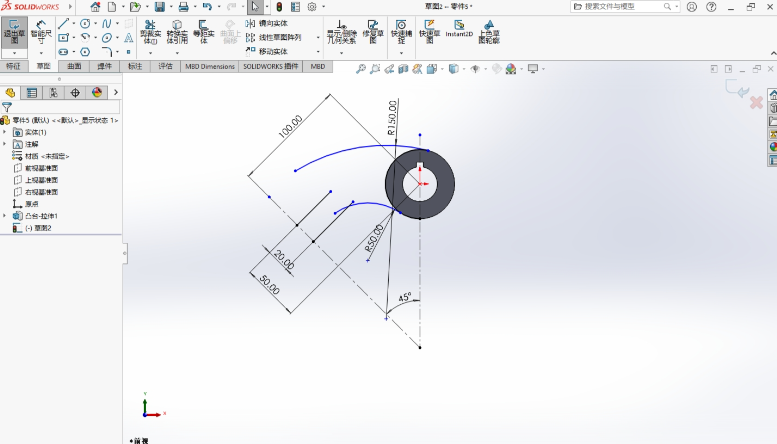Toggle Instant2D mode
777x444 pixels.
pos(459,29)
